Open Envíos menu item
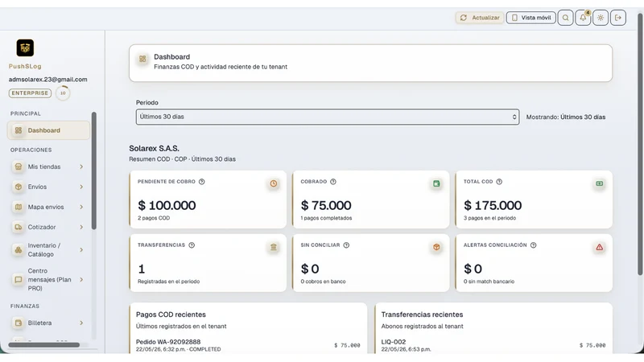The width and height of the screenshot is (644, 362). (48, 187)
